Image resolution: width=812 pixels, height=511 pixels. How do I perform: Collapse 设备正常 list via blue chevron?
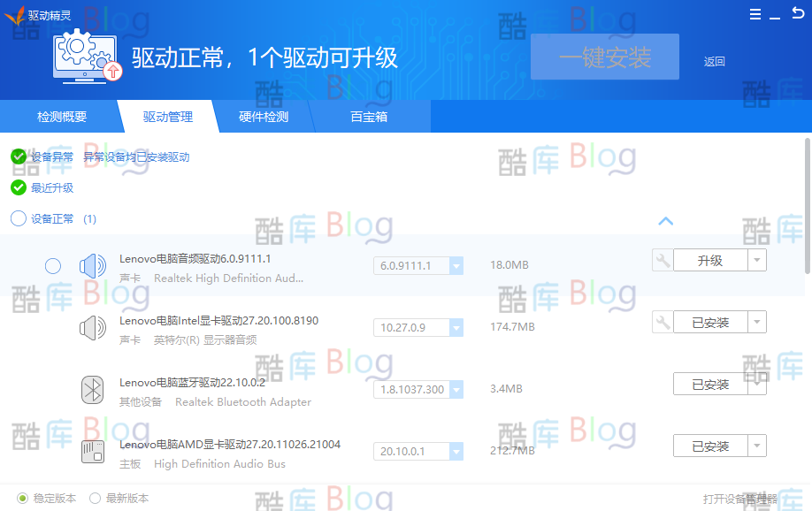click(666, 220)
